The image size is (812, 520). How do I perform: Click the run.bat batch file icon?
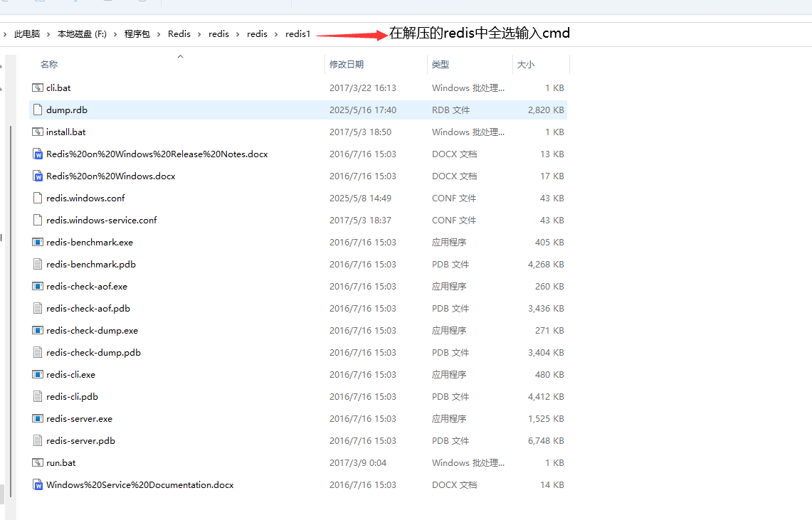37,462
